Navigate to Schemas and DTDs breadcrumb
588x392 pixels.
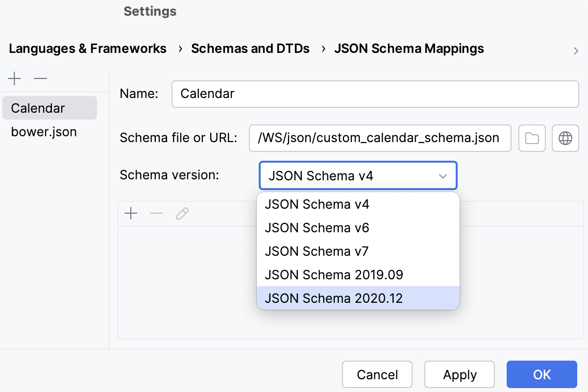[x=250, y=49]
